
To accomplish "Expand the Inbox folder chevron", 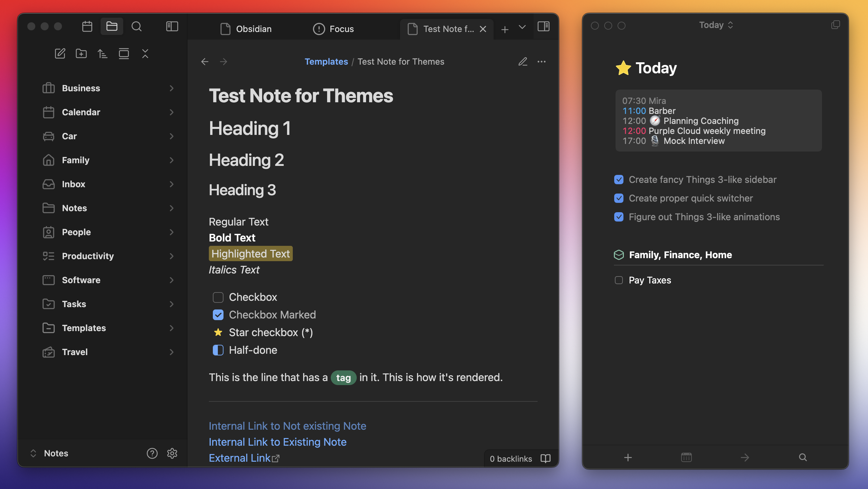I will 171,184.
